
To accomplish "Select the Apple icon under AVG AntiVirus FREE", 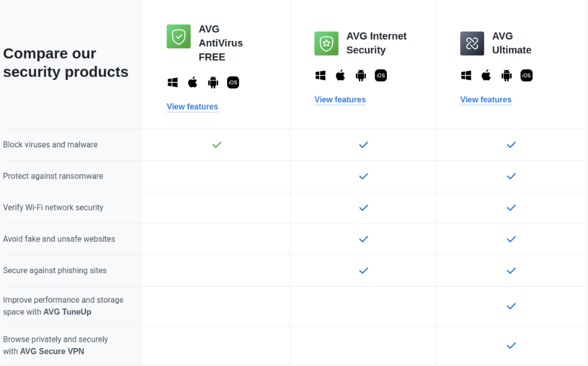I will [x=192, y=82].
